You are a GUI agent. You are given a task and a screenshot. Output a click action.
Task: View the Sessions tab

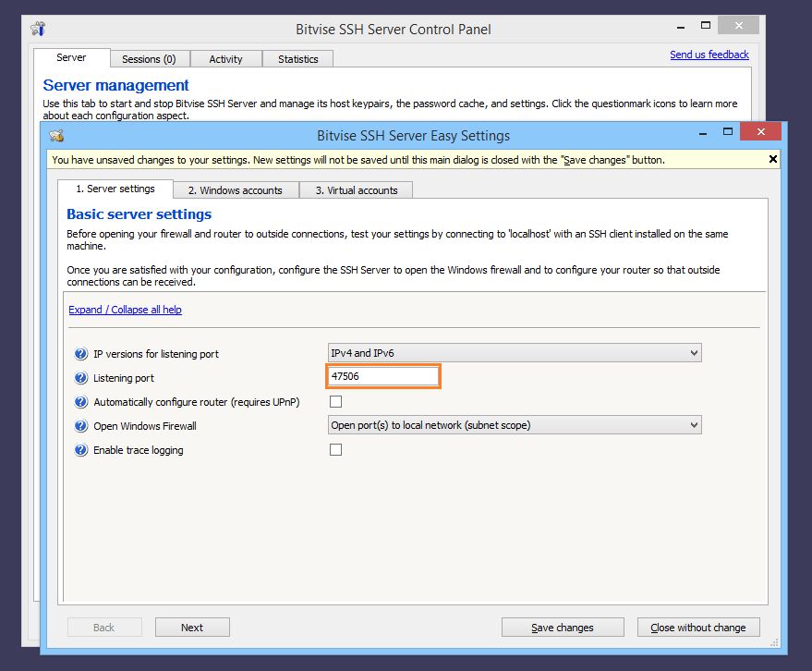click(x=150, y=58)
